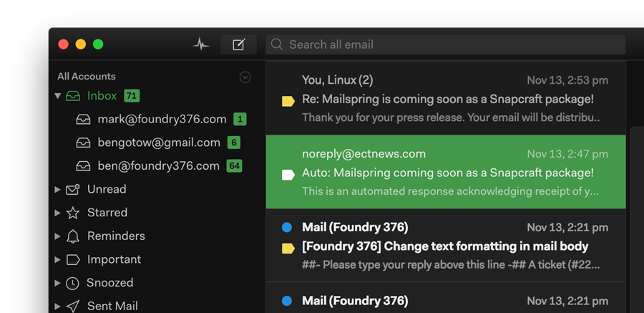Click the Sent Mail paper plane icon
This screenshot has width=644, height=313.
72,306
